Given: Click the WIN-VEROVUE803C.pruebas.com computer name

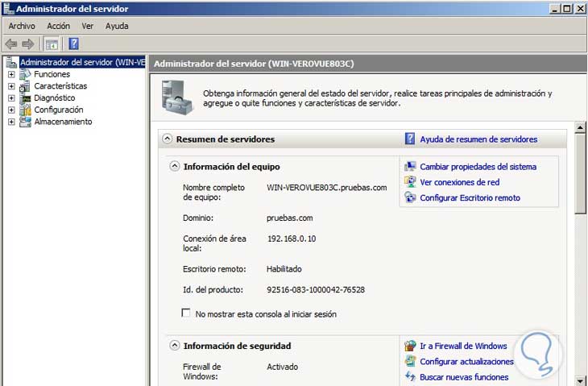Looking at the screenshot, I should point(327,188).
